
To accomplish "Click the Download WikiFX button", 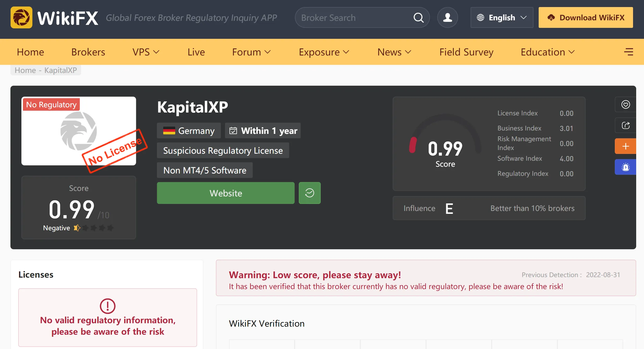I will coord(586,17).
